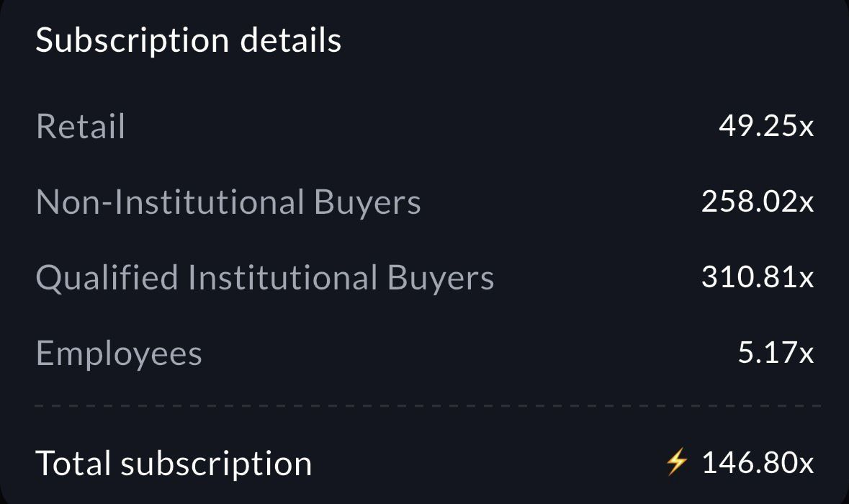Click "Buyers" in the Non-Institutional Buyers label

(x=367, y=202)
